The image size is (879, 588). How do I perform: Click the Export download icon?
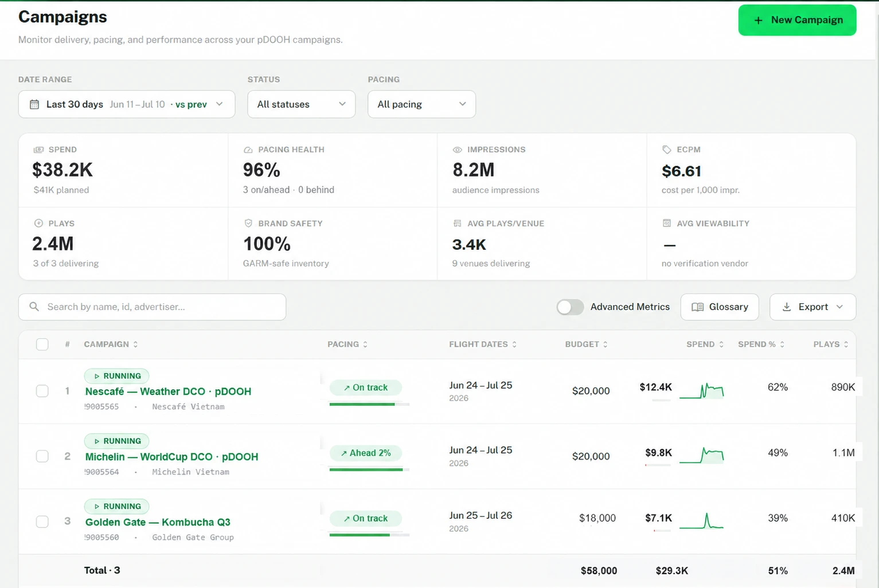787,307
